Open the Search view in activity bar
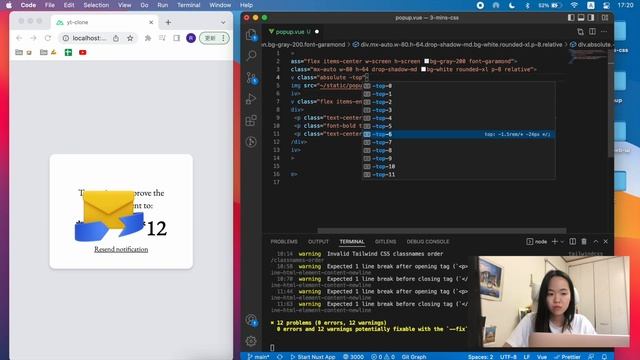640x360 pixels. click(x=251, y=55)
